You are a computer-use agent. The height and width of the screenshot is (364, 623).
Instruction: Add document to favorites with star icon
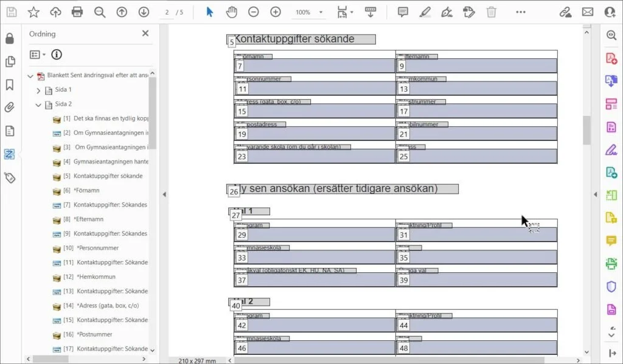33,12
